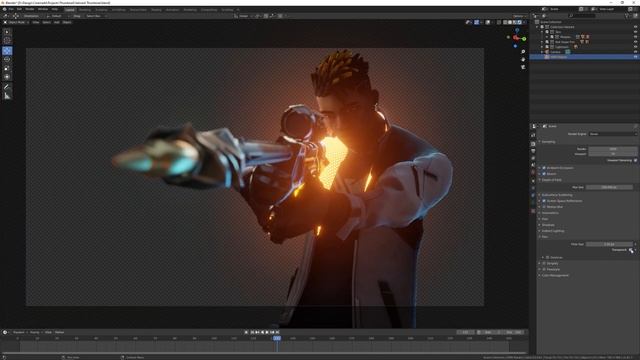This screenshot has height=360, width=640.
Task: Open the Render Engine dropdown
Action: click(612, 134)
